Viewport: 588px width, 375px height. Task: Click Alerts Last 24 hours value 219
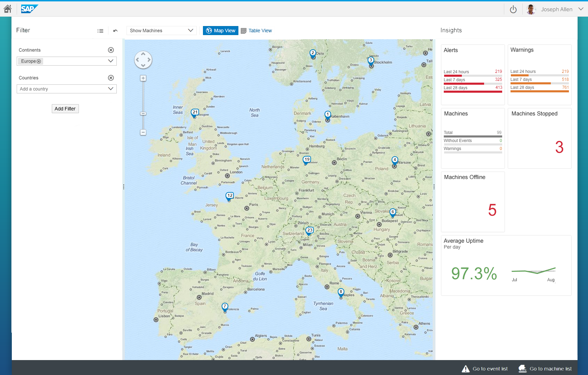(498, 72)
